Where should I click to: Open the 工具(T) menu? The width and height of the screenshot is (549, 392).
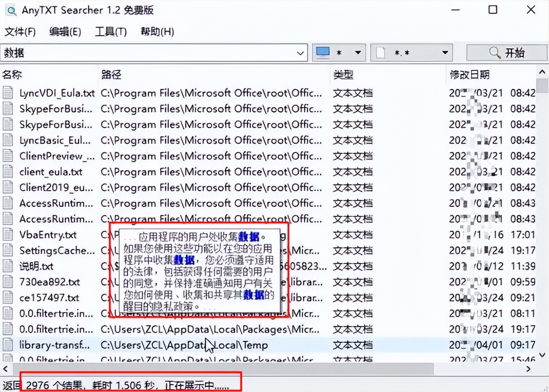coord(110,31)
